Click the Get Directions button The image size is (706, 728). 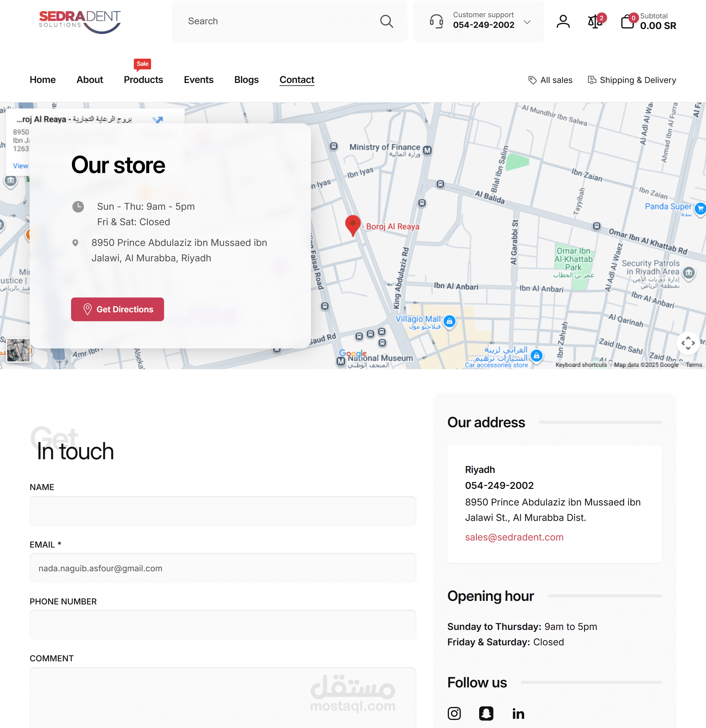pos(117,309)
